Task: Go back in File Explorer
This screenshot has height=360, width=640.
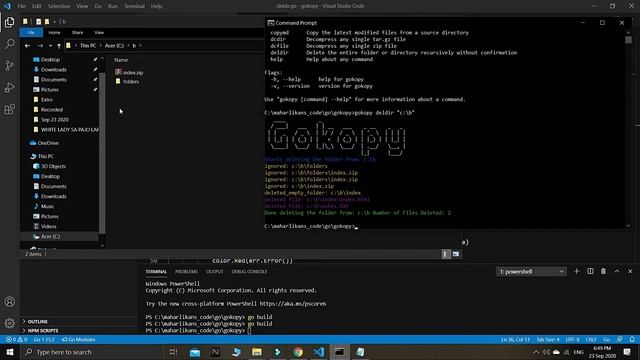Action: tap(27, 46)
